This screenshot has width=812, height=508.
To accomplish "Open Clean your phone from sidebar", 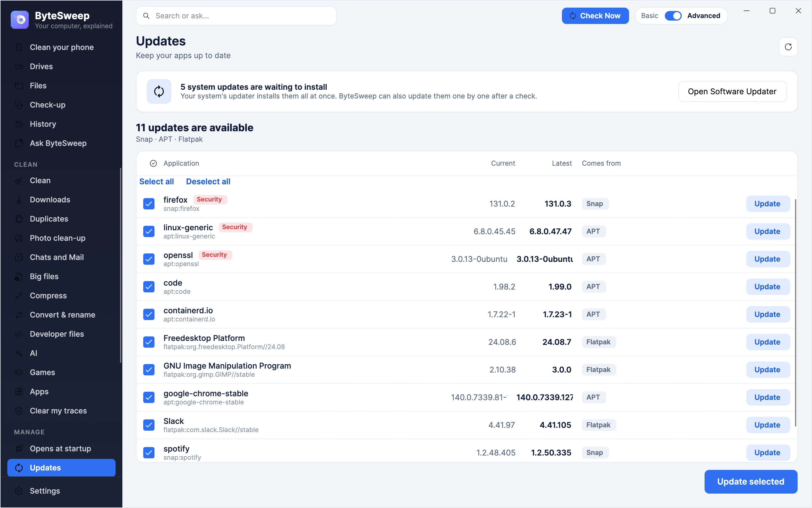I will pos(61,47).
